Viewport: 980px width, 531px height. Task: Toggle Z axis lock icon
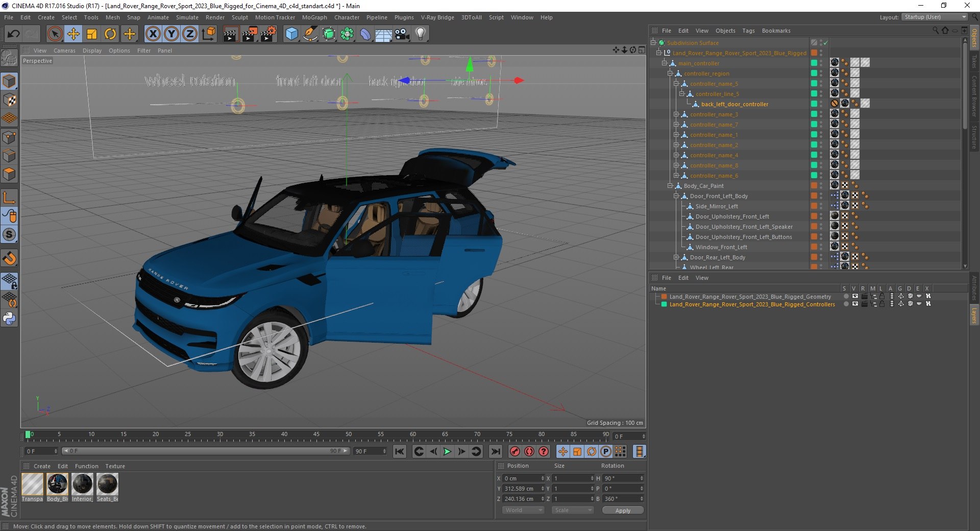point(190,34)
